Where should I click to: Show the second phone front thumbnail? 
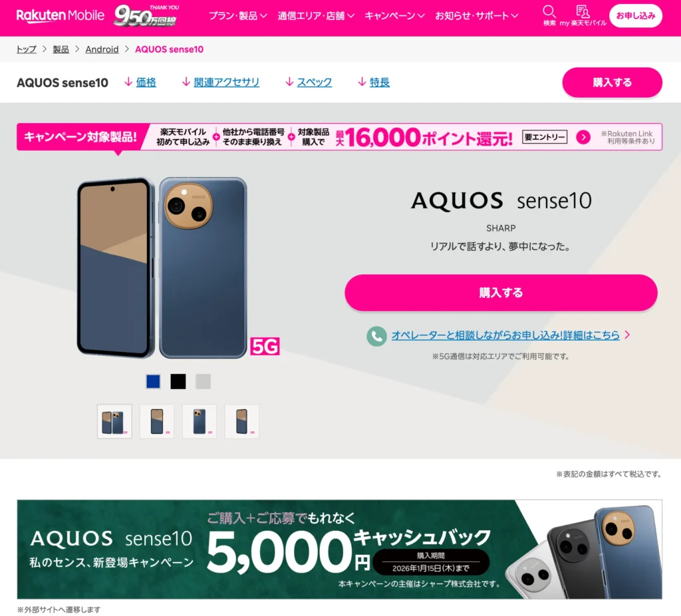pyautogui.click(x=157, y=421)
